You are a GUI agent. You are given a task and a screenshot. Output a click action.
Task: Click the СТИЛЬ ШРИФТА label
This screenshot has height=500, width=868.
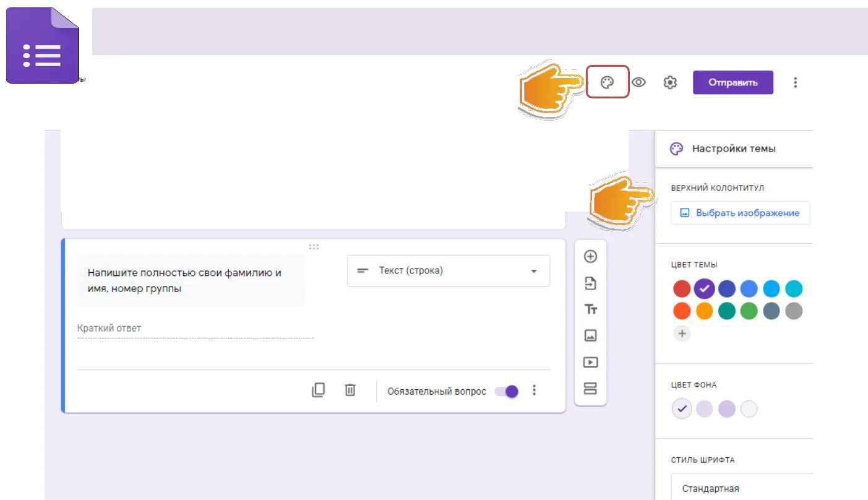coord(703,460)
